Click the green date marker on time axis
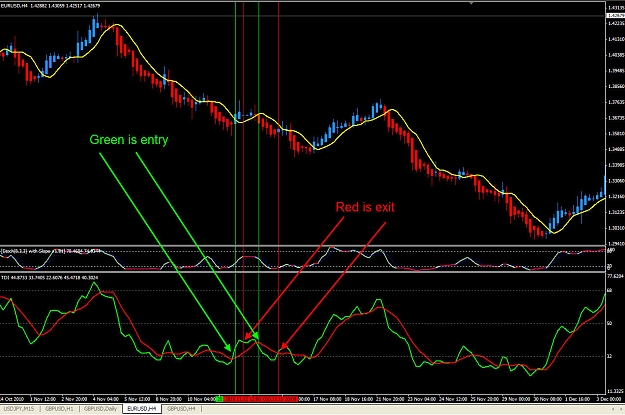The width and height of the screenshot is (625, 415). click(219, 399)
